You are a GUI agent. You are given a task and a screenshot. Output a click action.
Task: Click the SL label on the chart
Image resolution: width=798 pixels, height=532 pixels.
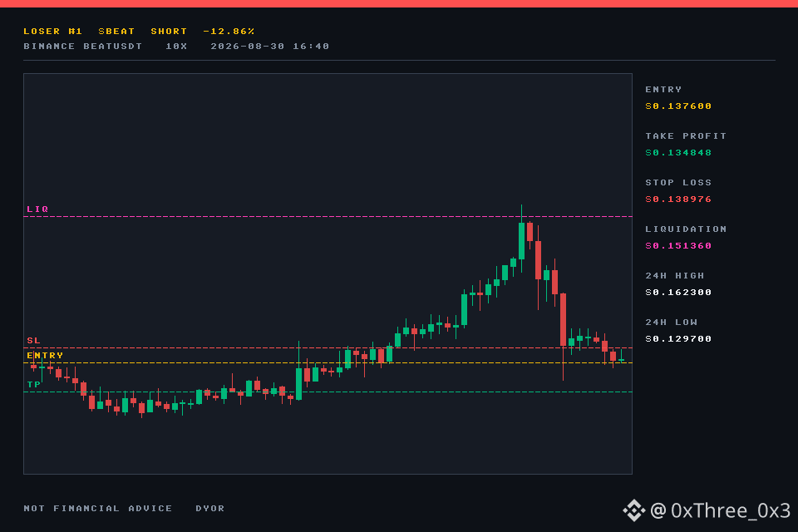(x=33, y=341)
